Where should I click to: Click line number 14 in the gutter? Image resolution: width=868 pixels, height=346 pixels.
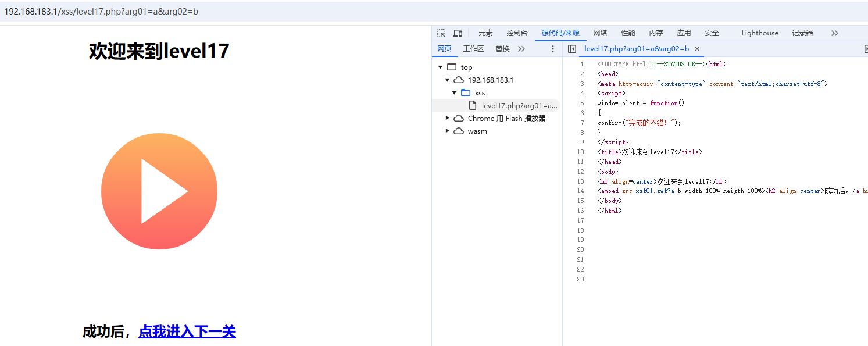580,191
